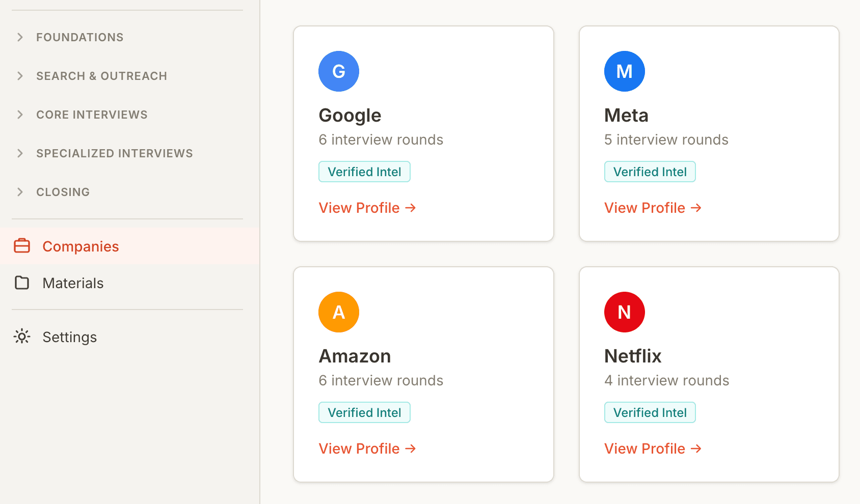
Task: Click the Companies briefcase icon
Action: [22, 246]
